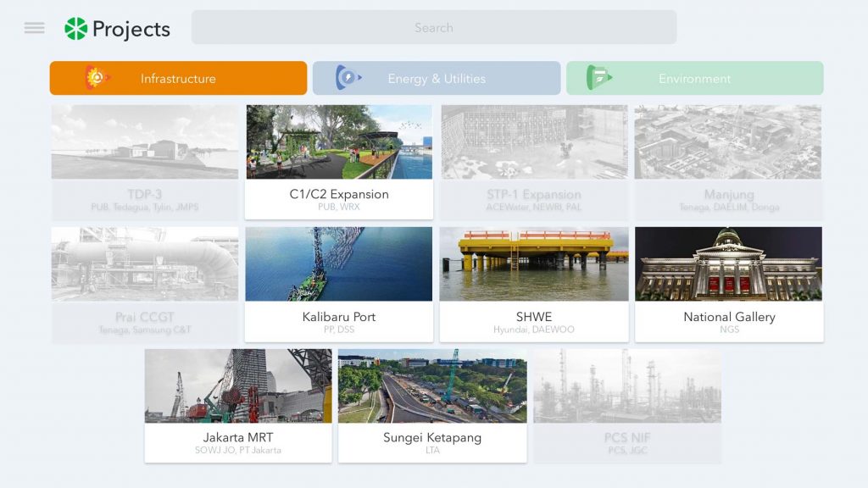The width and height of the screenshot is (868, 488).
Task: Focus the Search field
Action: pos(434,27)
